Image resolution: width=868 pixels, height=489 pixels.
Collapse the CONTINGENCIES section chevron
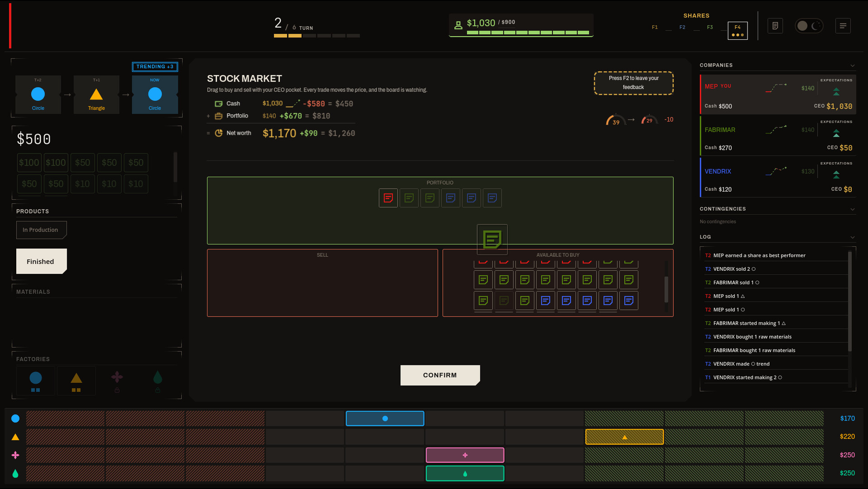pos(852,209)
